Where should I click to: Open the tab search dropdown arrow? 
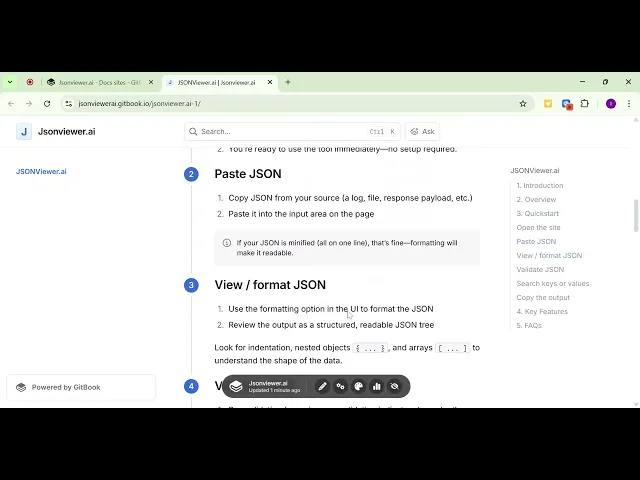10,82
